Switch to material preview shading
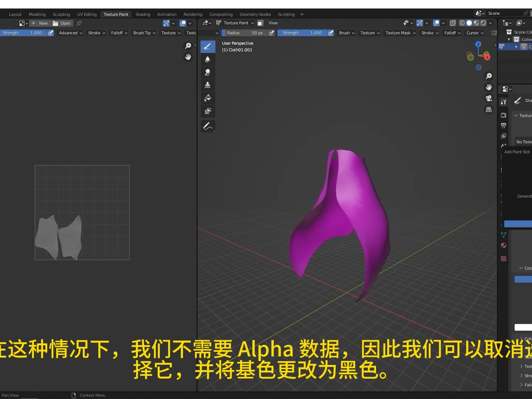 476,23
